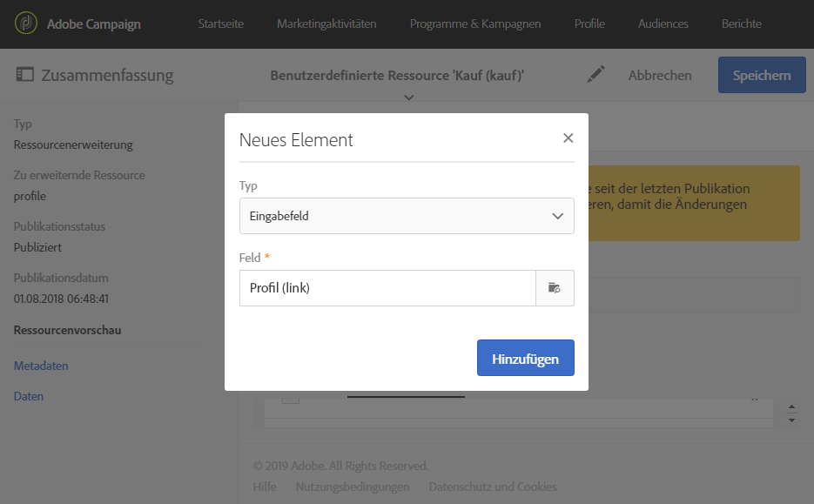814x504 pixels.
Task: Open the Startseite menu
Action: (x=221, y=24)
